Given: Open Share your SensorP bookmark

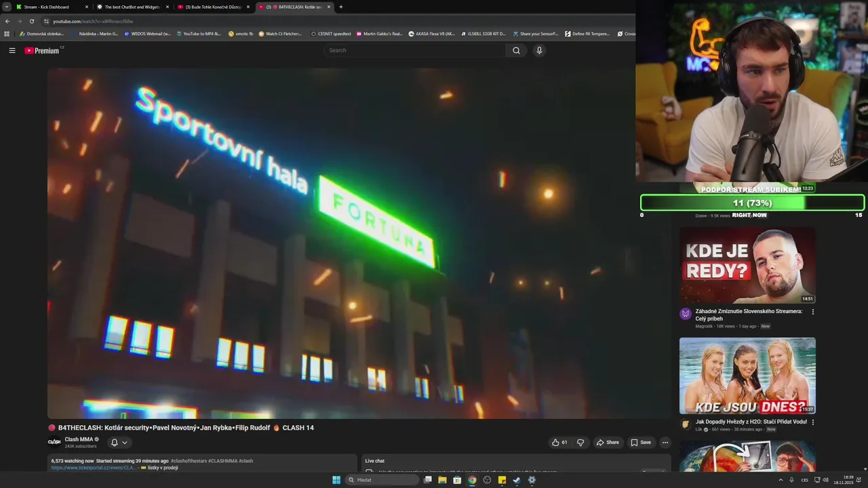Looking at the screenshot, I should pyautogui.click(x=536, y=33).
